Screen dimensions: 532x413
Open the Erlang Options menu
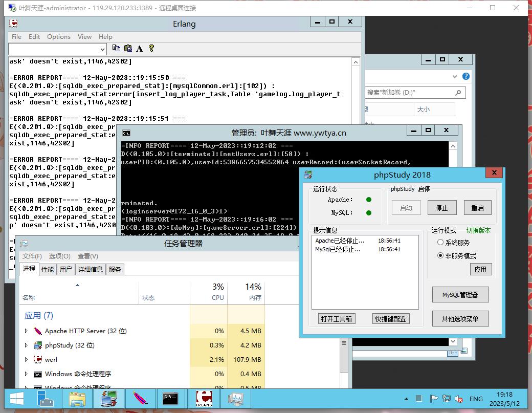coord(59,37)
